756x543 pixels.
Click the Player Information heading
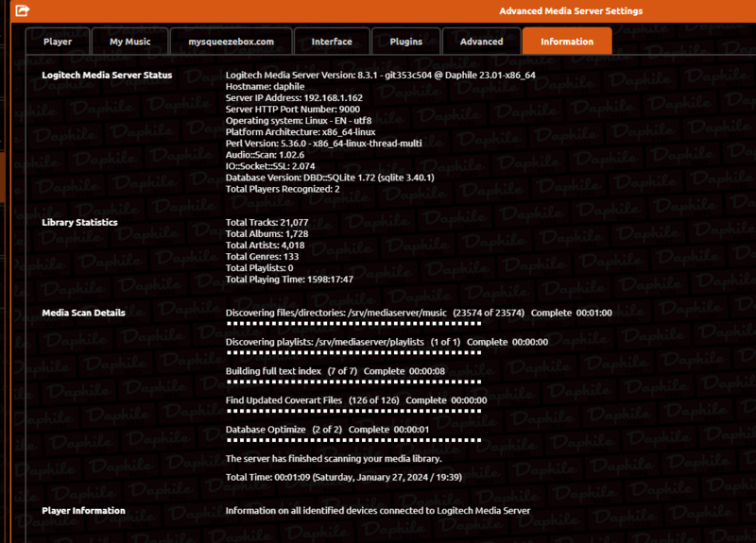pyautogui.click(x=83, y=511)
